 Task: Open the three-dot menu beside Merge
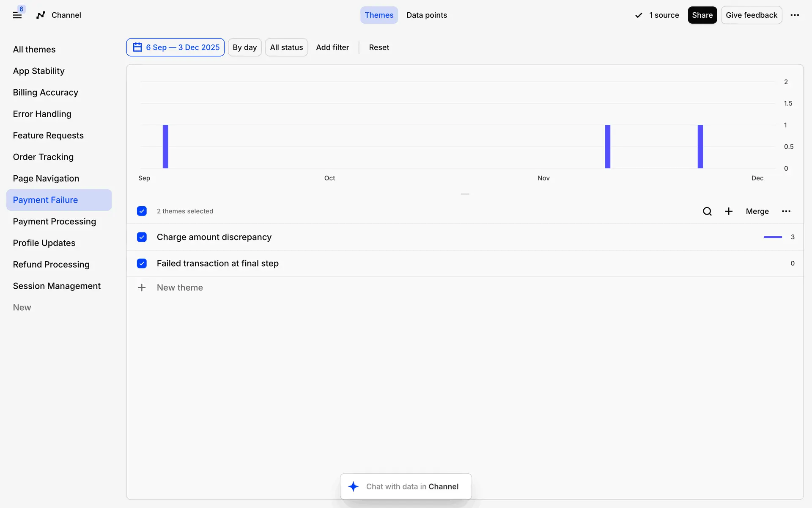click(786, 211)
